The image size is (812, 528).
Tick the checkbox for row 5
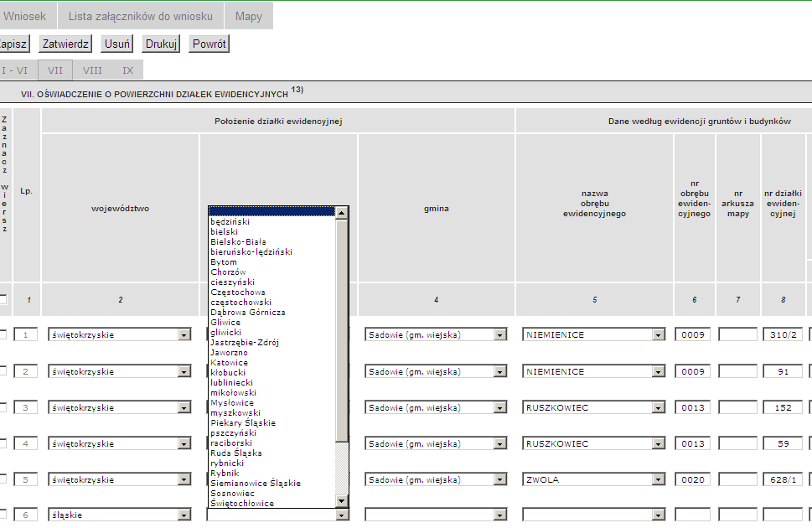pos(3,479)
